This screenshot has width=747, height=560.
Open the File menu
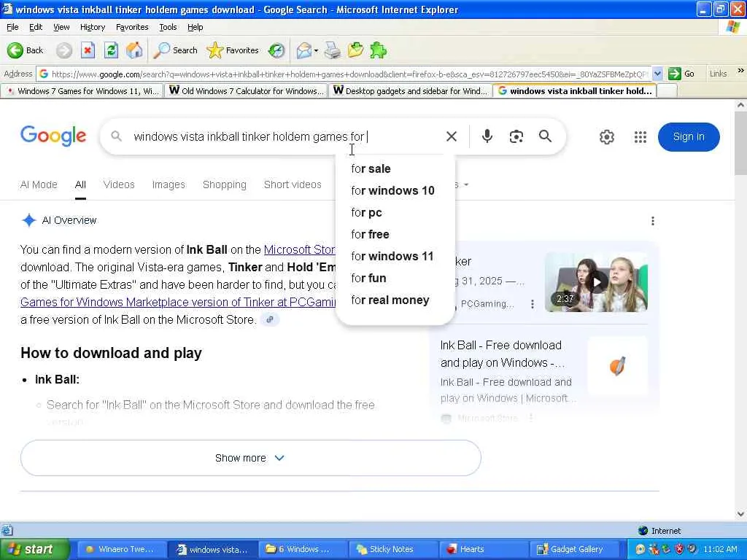(x=12, y=27)
